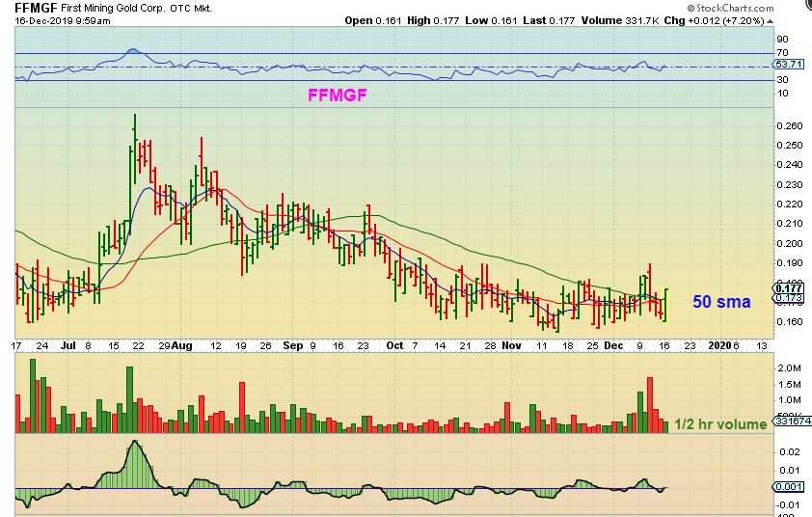
Task: Click the 'OTC Mkt.' exchange label
Action: point(191,9)
